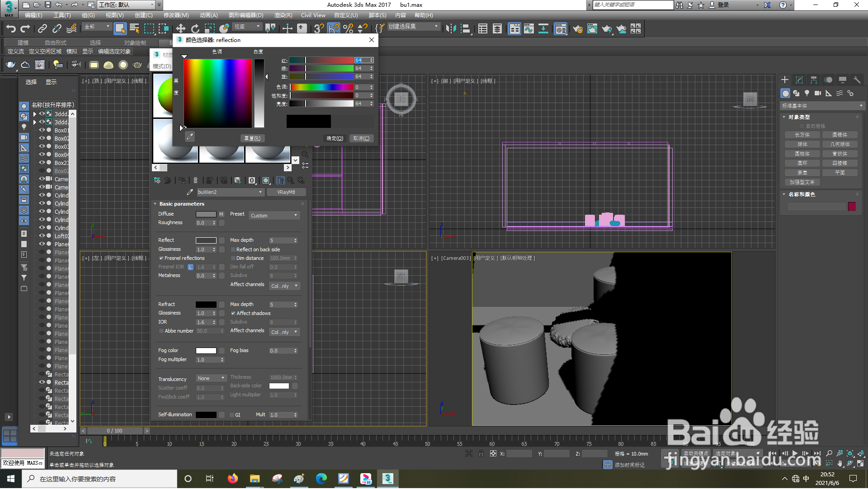Click the red value input field
Screen dimensions: 868x489
pyautogui.click(x=361, y=60)
